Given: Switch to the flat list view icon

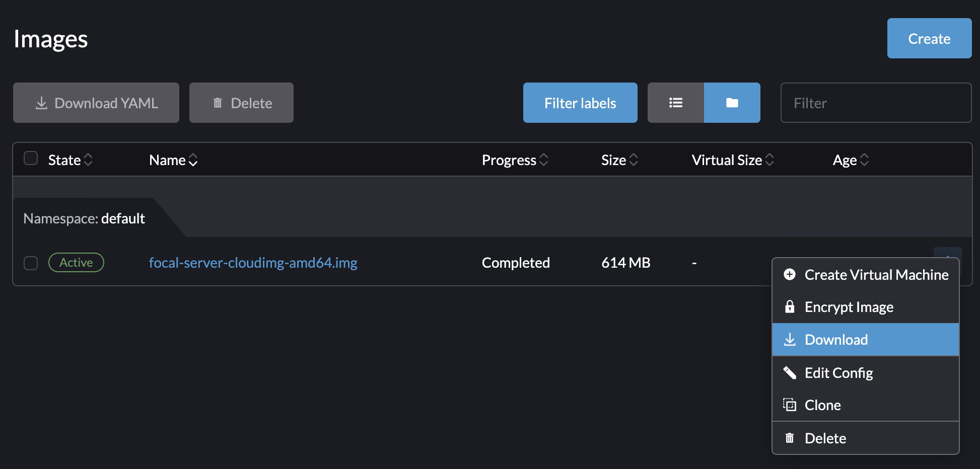Looking at the screenshot, I should [x=676, y=103].
